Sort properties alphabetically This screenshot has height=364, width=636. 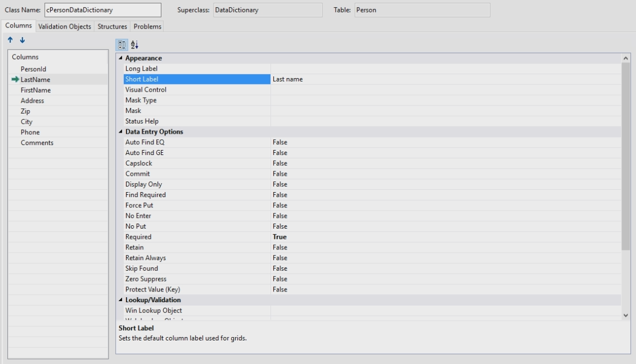click(x=134, y=44)
